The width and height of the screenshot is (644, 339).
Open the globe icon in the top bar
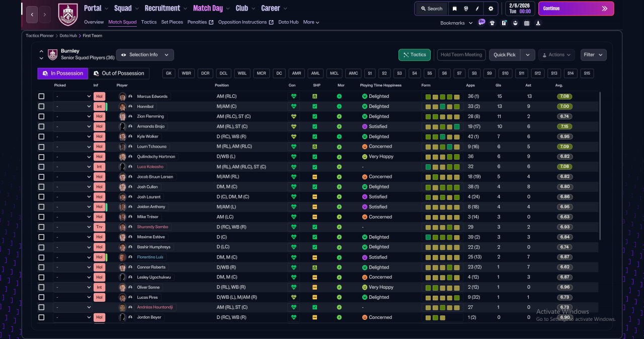point(466,9)
